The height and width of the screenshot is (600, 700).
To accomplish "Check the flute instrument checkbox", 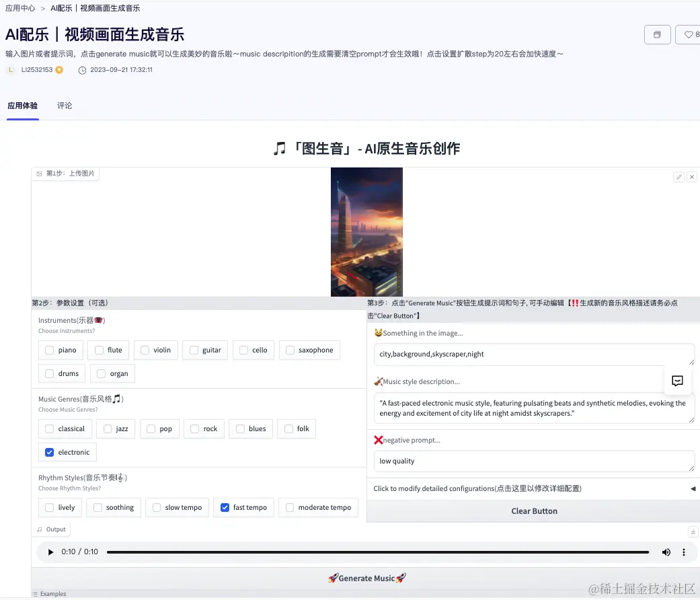I will 99,350.
